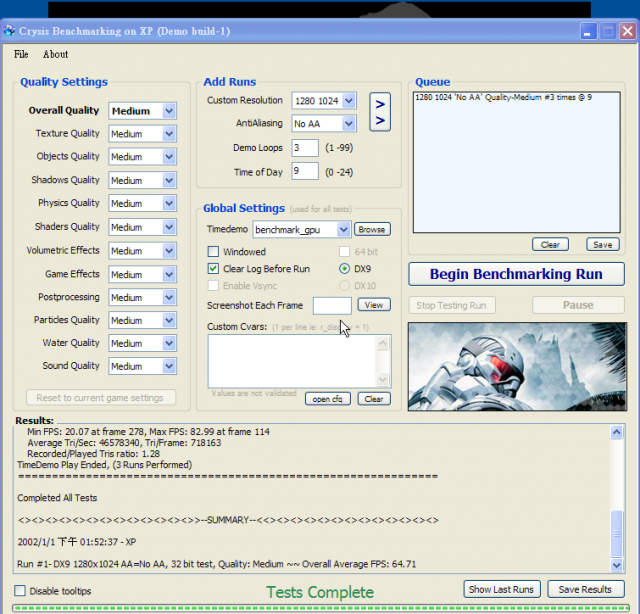Click the Stop Testing Run button
Screen dimensions: 640x614
click(451, 305)
